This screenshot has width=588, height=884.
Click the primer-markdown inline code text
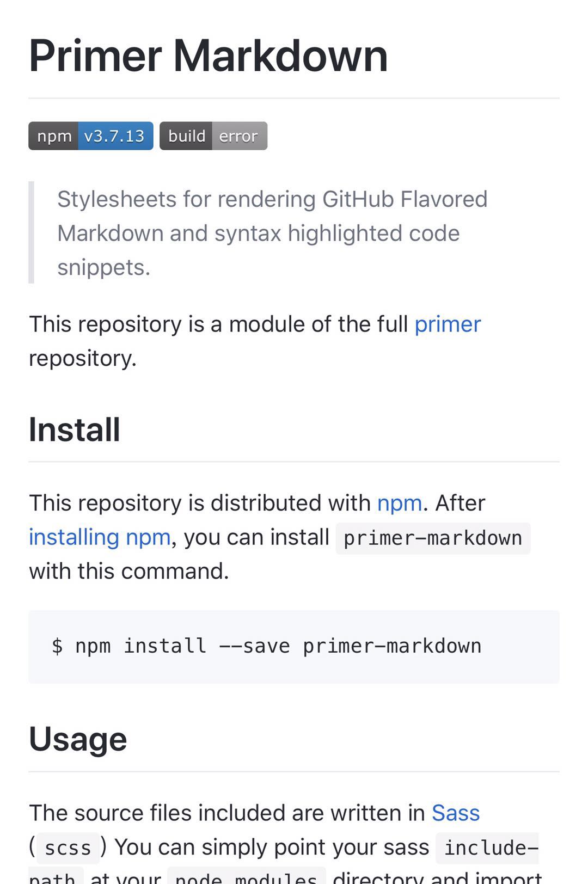(x=433, y=538)
